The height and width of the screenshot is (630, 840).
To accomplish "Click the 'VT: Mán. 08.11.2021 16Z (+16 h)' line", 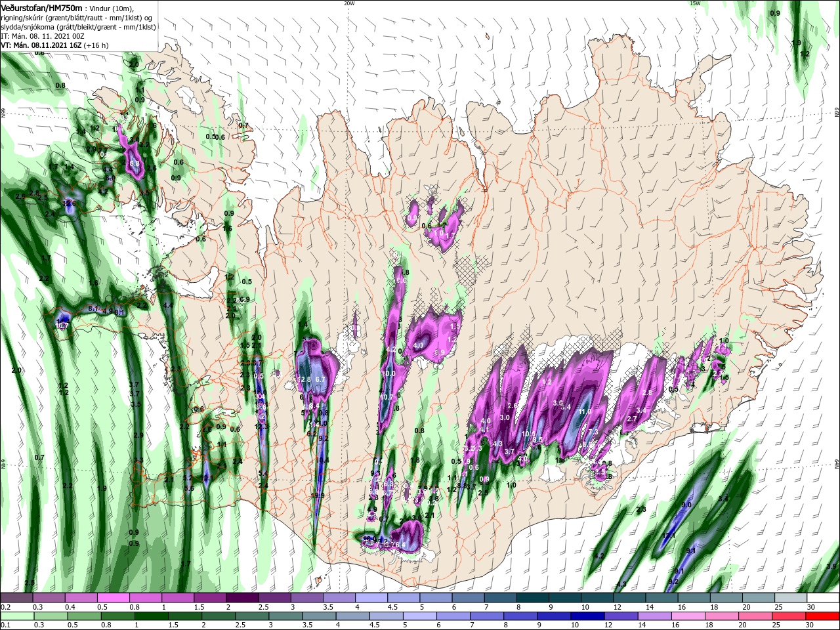I will (54, 45).
